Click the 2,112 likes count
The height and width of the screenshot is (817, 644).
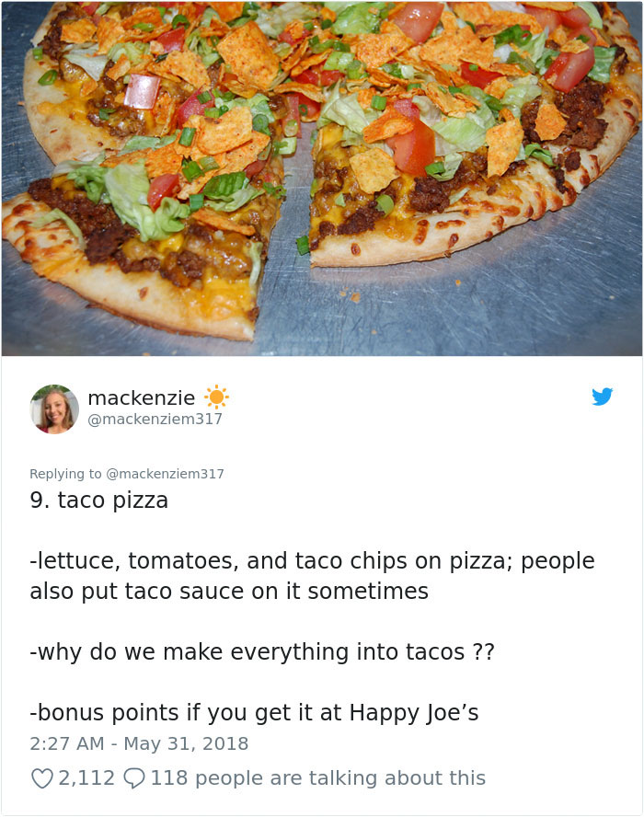tap(86, 778)
